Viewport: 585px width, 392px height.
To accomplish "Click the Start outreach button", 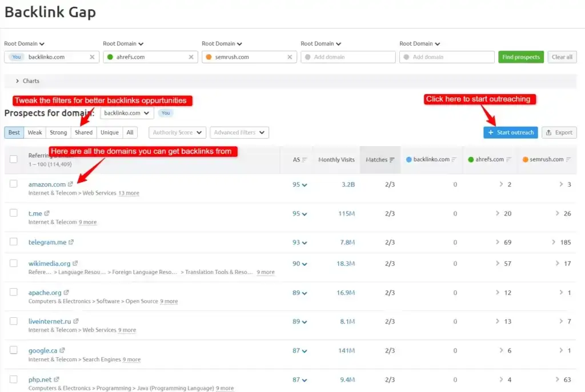I will pyautogui.click(x=510, y=132).
